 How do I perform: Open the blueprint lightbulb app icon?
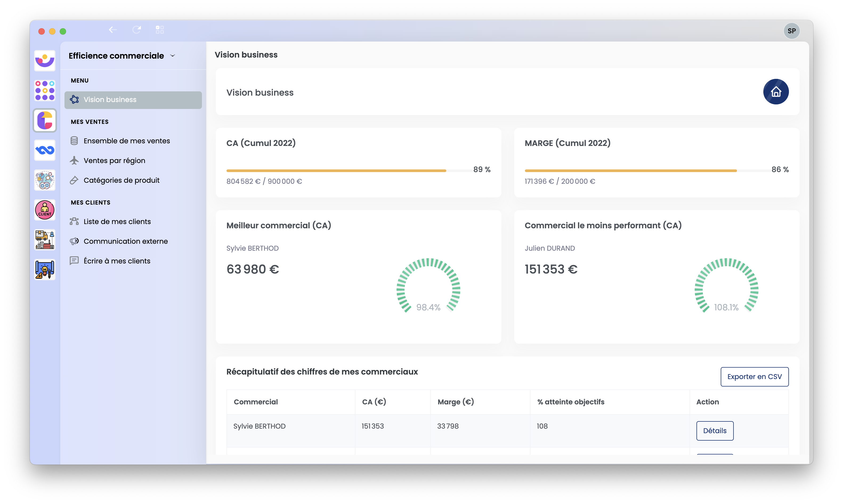[x=45, y=270]
